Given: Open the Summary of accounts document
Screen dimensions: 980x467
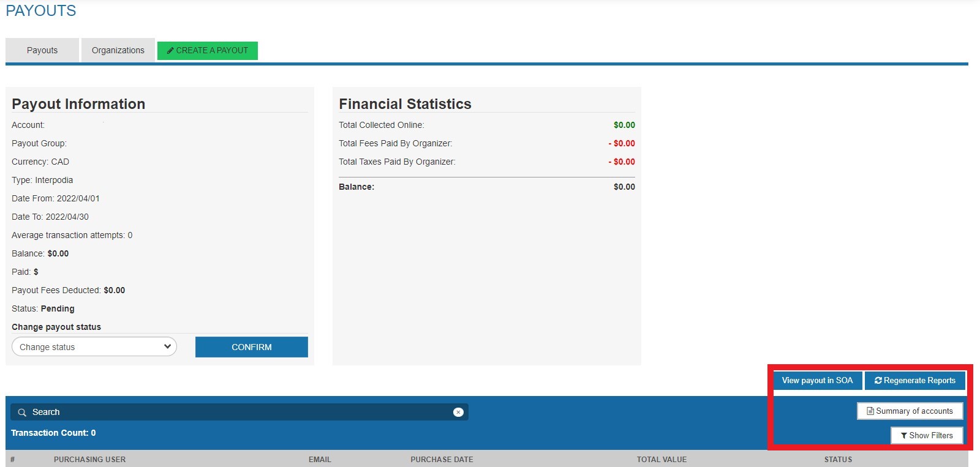Looking at the screenshot, I should (x=910, y=411).
